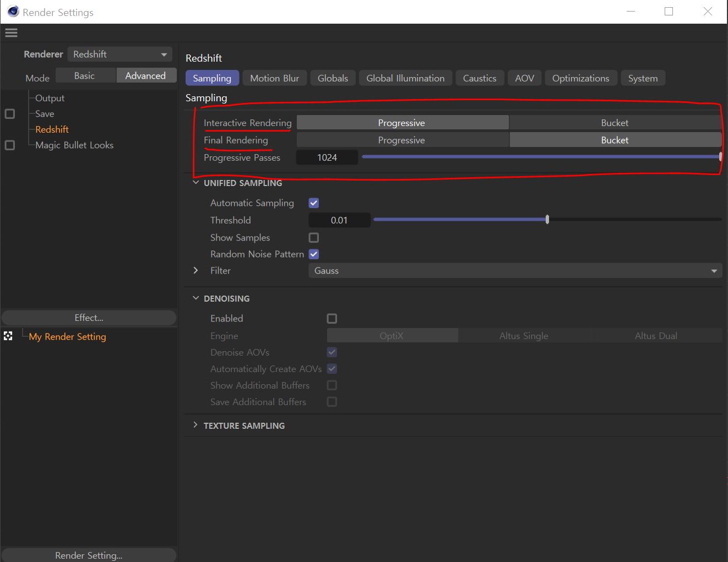
Task: Select Save in the settings tree
Action: [x=45, y=114]
